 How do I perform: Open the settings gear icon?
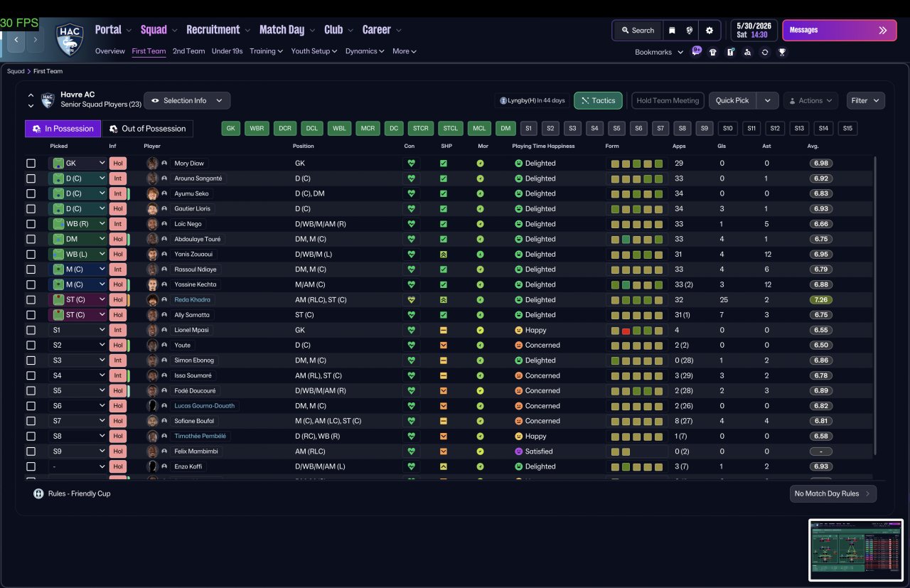[x=709, y=31]
